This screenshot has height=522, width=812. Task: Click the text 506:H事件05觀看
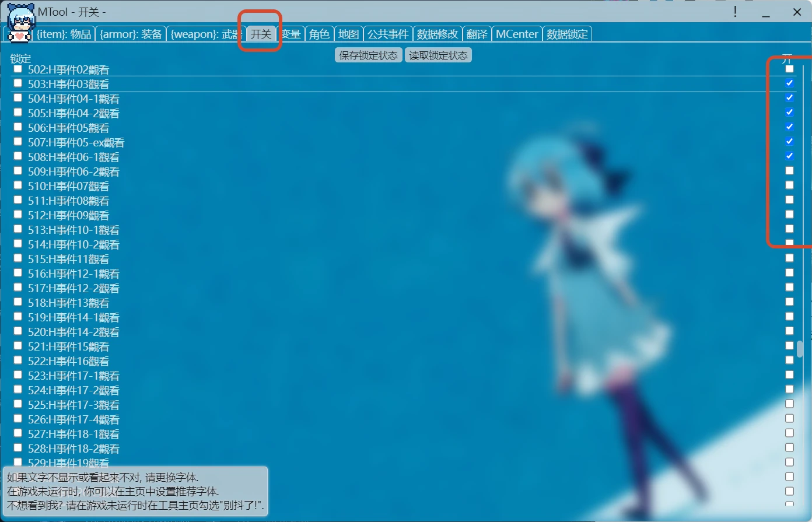coord(68,128)
